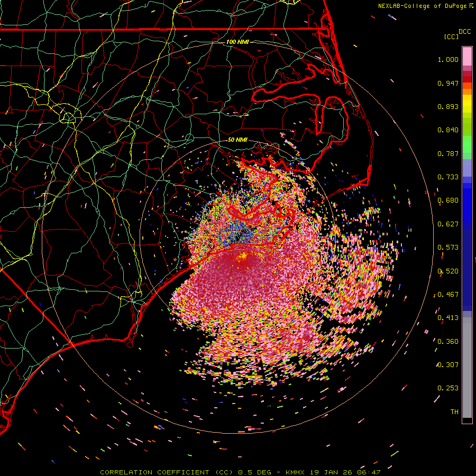Select the 0.467 legend value

[448, 295]
